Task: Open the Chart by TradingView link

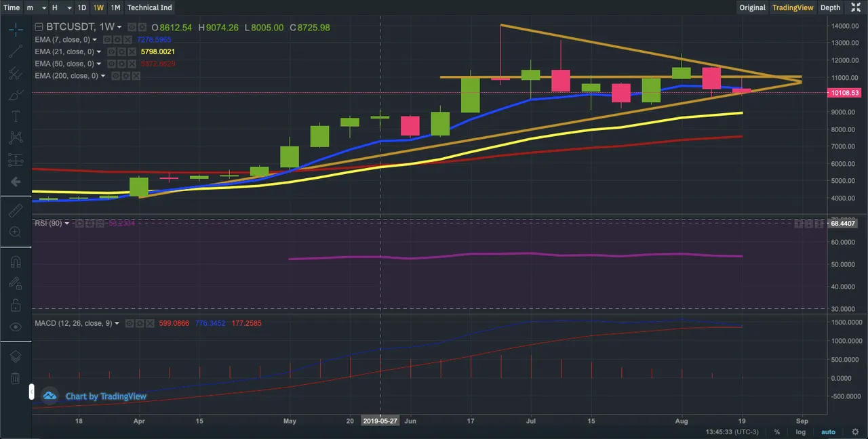Action: coord(106,396)
